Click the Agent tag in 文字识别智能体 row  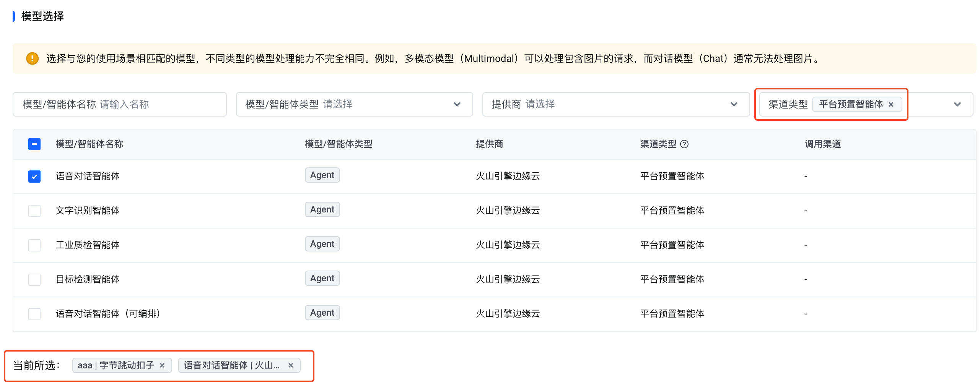322,209
